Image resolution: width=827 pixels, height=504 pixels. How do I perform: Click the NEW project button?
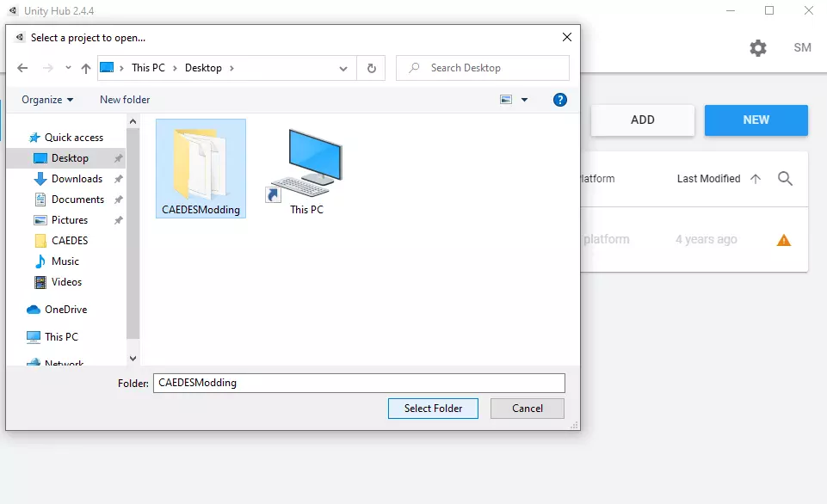(x=756, y=120)
